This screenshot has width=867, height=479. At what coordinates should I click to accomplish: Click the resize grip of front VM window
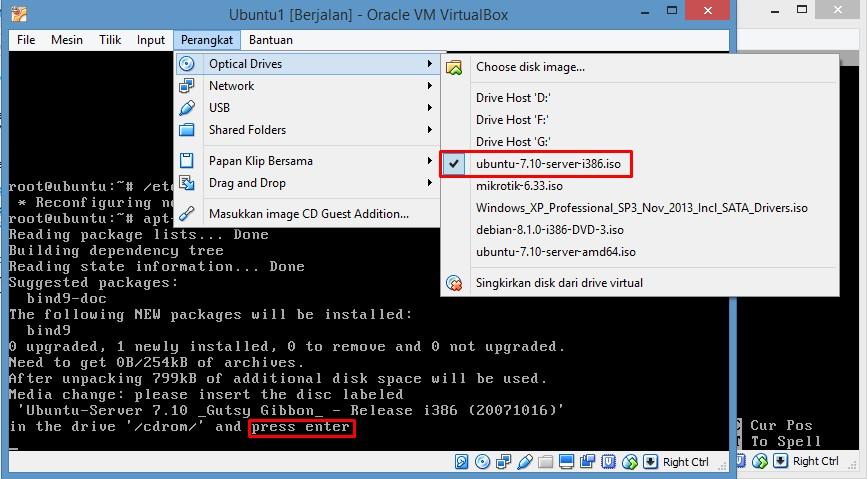pyautogui.click(x=721, y=464)
